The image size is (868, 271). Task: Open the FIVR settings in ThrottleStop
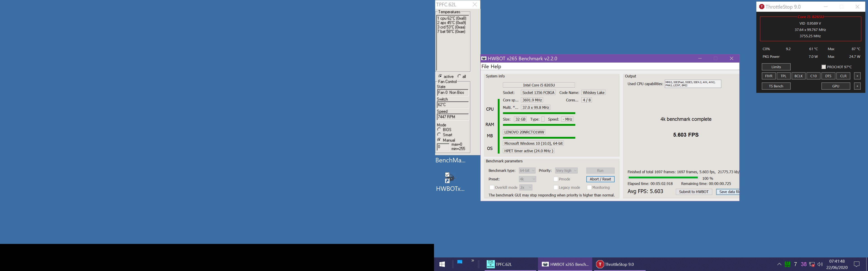[x=769, y=76]
